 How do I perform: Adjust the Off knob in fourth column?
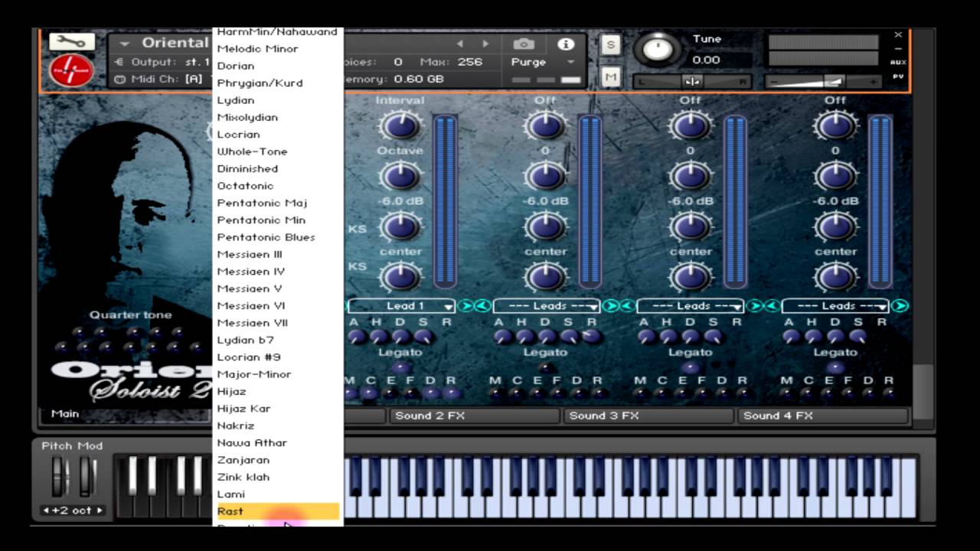pyautogui.click(x=835, y=126)
